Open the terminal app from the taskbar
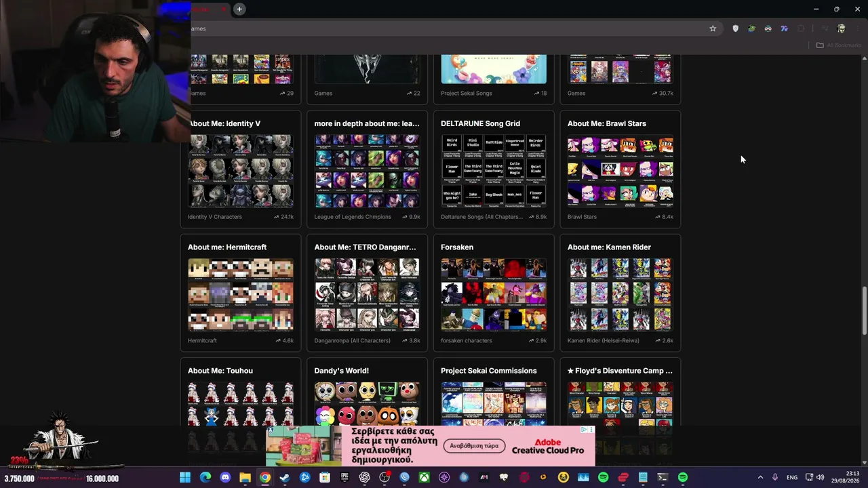The width and height of the screenshot is (868, 488). (663, 478)
